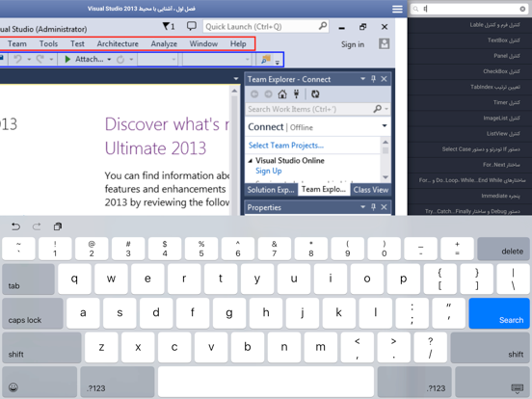Viewport: 532px width, 399px height.
Task: Open the Analyze menu
Action: coord(164,43)
